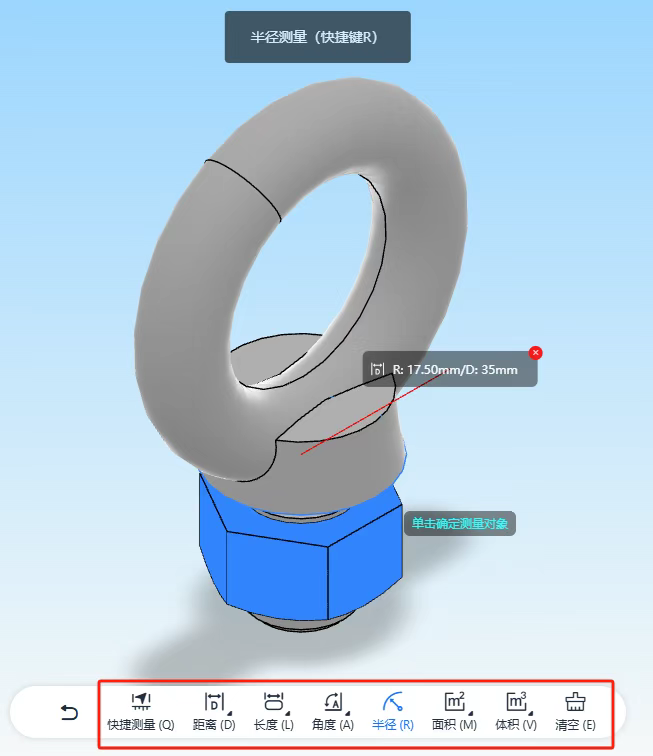Click the 单击确定测量对象 hint tooltip
The height and width of the screenshot is (756, 653).
[459, 522]
